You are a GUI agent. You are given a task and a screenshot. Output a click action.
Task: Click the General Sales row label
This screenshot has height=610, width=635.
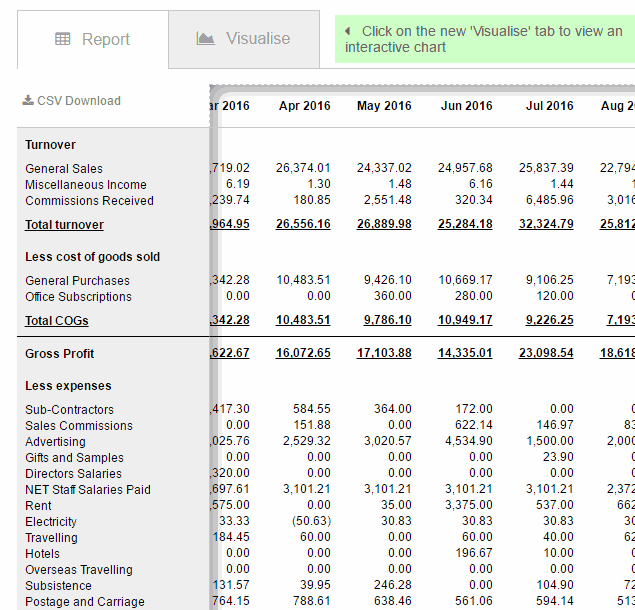(x=64, y=168)
